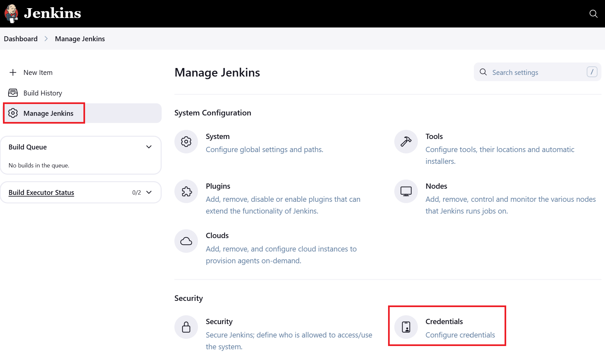Click 'Configure credentials' description text
Screen dimensions: 605x364
(x=460, y=335)
